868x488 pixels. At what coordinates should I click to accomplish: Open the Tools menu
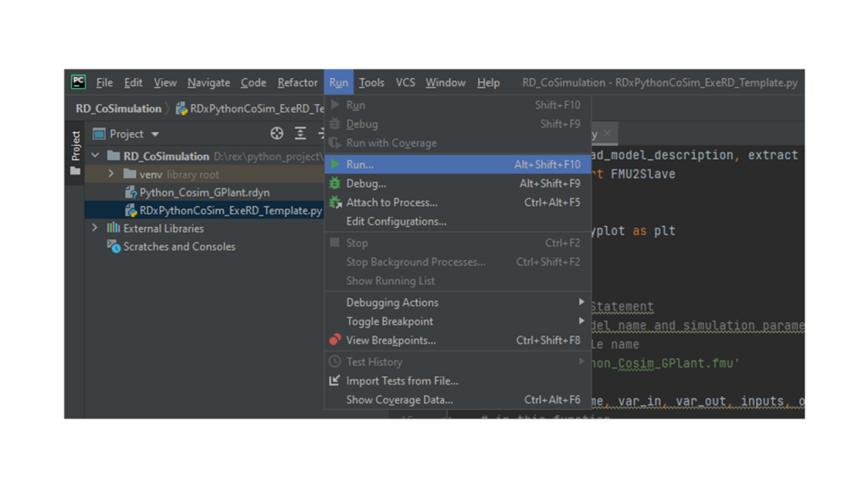[371, 82]
